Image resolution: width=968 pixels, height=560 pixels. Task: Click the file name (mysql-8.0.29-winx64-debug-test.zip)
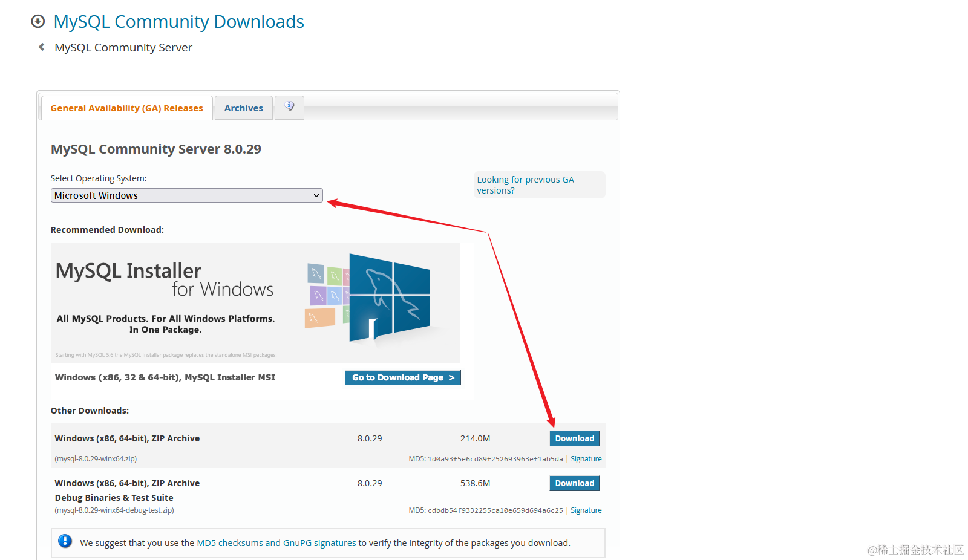click(114, 510)
